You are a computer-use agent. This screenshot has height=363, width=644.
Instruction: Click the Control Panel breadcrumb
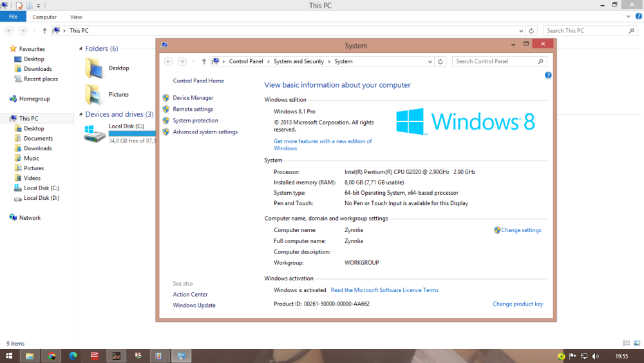(245, 61)
